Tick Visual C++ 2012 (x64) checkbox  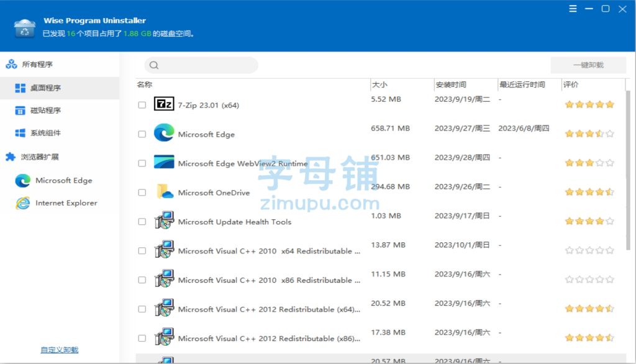[142, 309]
